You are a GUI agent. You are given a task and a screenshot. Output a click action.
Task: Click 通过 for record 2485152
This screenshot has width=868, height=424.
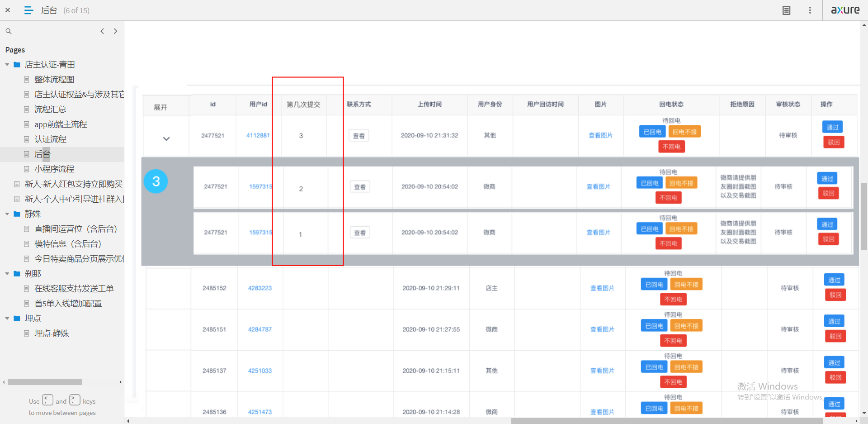click(x=835, y=280)
